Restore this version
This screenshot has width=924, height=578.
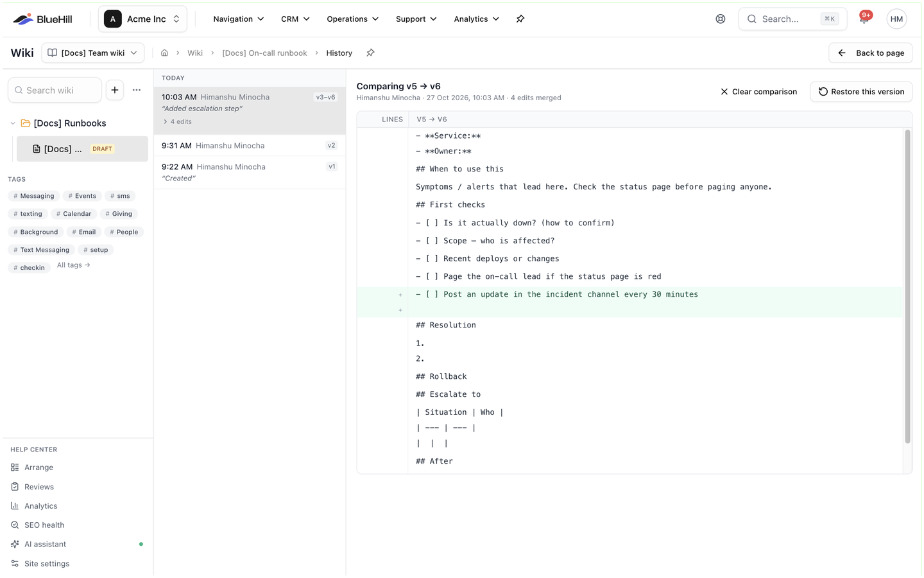click(861, 92)
